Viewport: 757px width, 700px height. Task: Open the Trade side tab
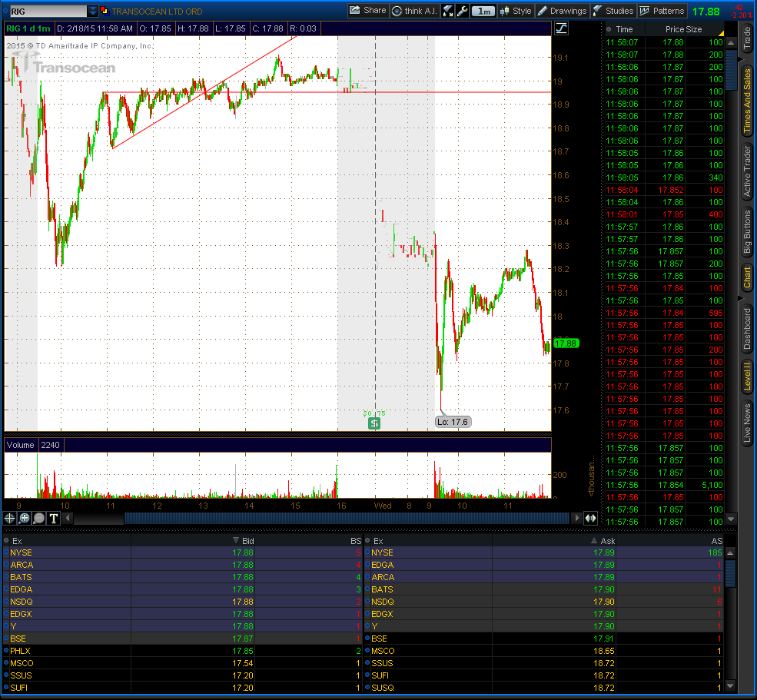pos(747,38)
